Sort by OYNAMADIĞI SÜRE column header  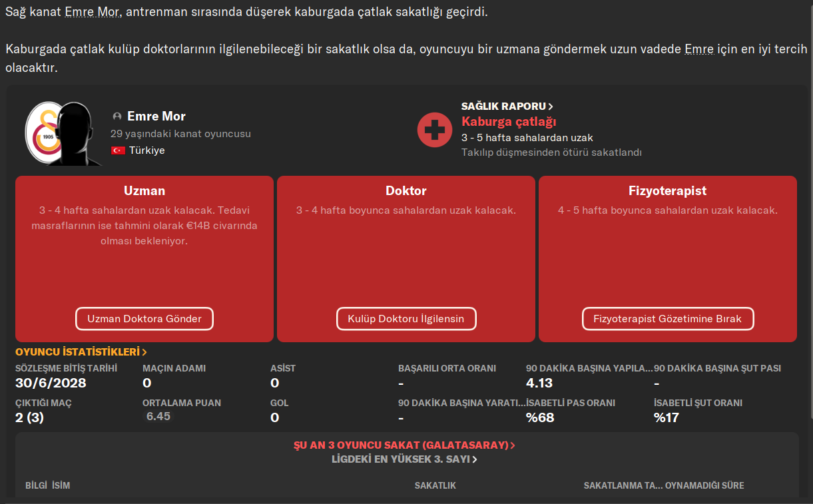(704, 486)
